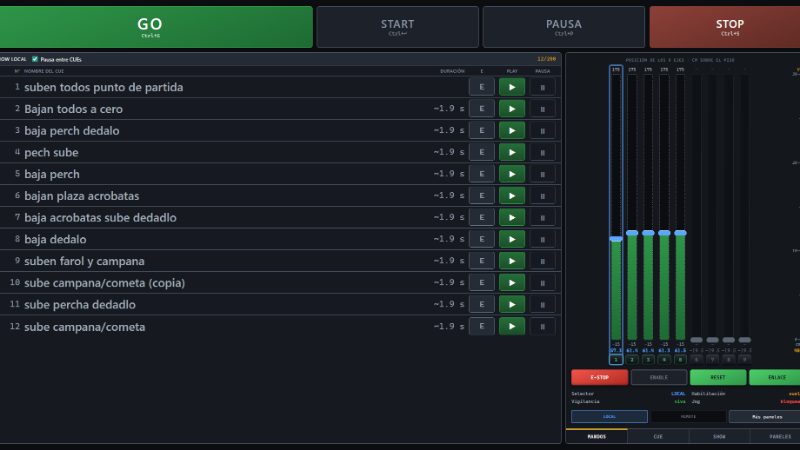The width and height of the screenshot is (800, 450).
Task: Click the fifth axis position fader handle
Action: [x=680, y=233]
